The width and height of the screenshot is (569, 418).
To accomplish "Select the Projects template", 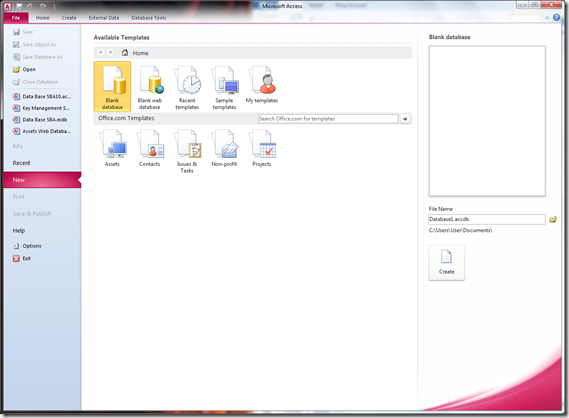I will (x=262, y=148).
